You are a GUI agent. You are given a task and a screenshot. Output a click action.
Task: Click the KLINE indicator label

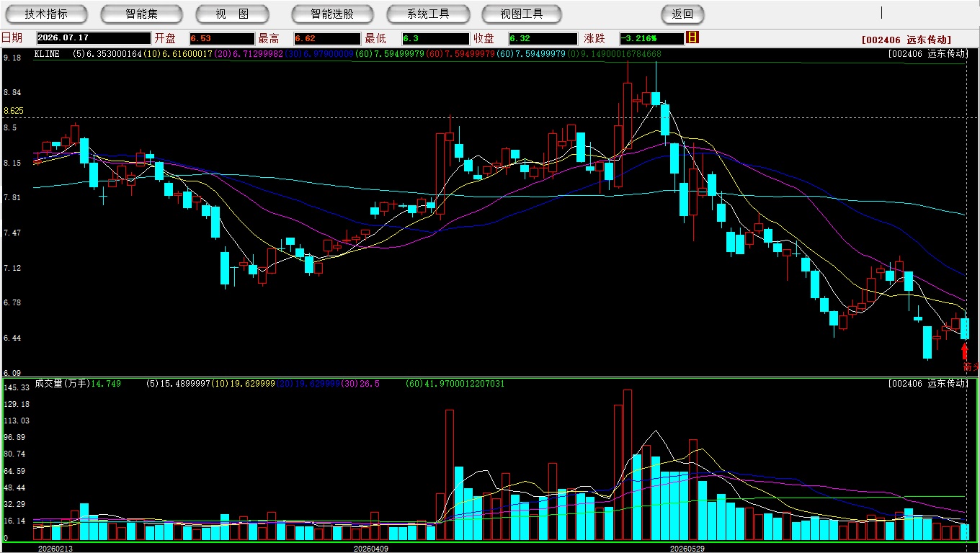point(48,54)
